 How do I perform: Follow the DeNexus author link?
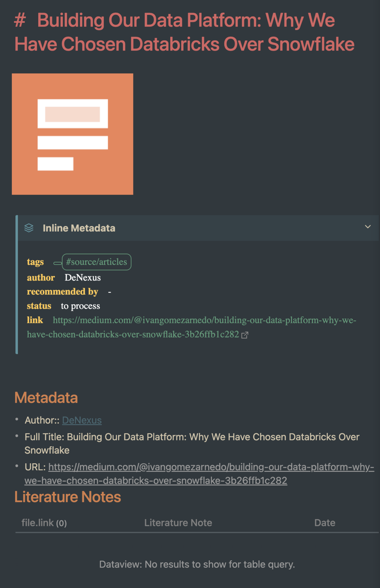82,420
